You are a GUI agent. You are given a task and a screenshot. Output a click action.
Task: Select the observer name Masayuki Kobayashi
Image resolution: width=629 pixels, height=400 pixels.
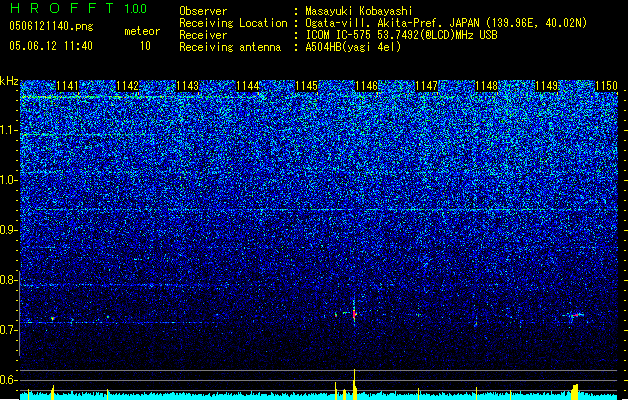tap(359, 11)
